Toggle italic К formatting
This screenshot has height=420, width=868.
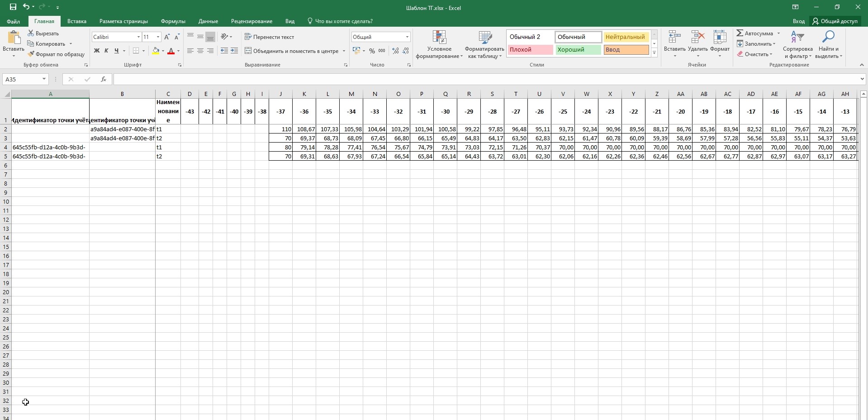tap(106, 51)
